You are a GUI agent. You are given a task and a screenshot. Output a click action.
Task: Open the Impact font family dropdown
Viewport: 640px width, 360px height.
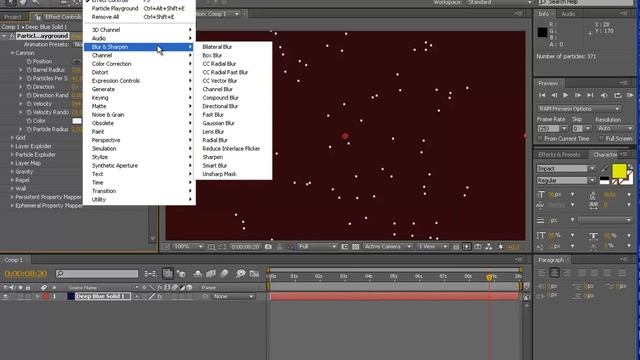click(592, 169)
